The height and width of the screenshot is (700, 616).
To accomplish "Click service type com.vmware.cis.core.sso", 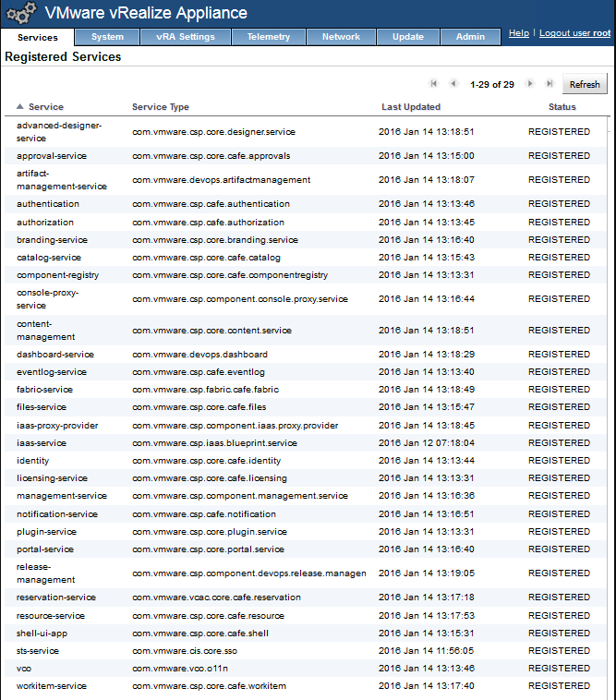I will [x=185, y=651].
